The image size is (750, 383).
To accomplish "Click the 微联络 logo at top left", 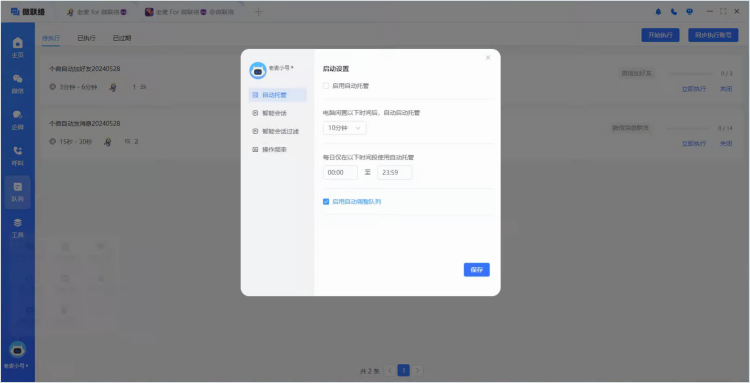I will click(28, 12).
